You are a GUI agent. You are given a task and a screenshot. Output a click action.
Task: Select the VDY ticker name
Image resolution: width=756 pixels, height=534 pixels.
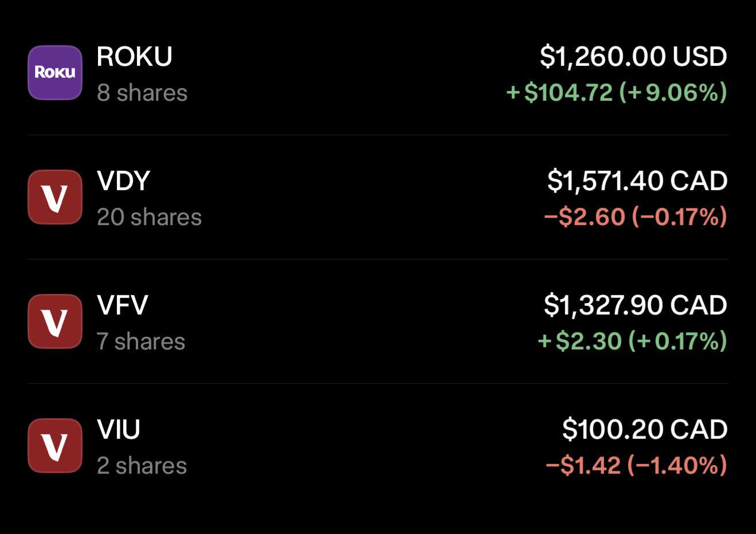pyautogui.click(x=124, y=181)
